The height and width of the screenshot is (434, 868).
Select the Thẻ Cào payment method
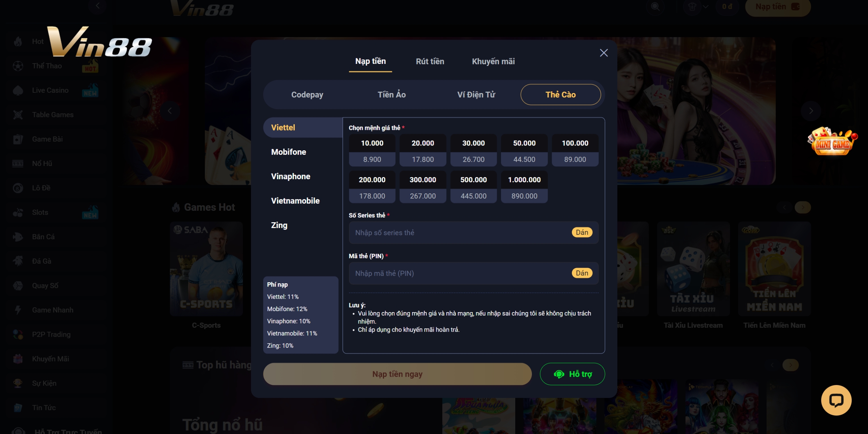click(x=560, y=95)
